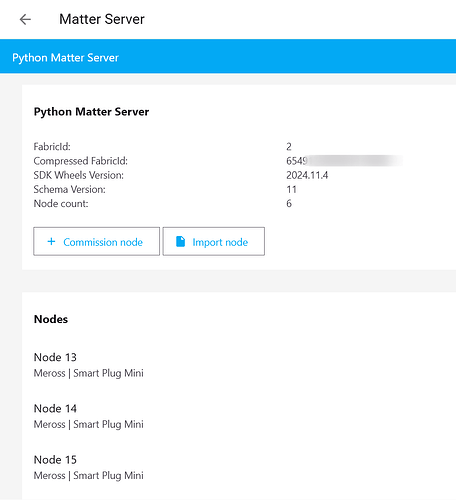Screen dimensions: 456x500
Task: Select Meross Smart Plug Mini under Node 14
Action: pyautogui.click(x=89, y=424)
